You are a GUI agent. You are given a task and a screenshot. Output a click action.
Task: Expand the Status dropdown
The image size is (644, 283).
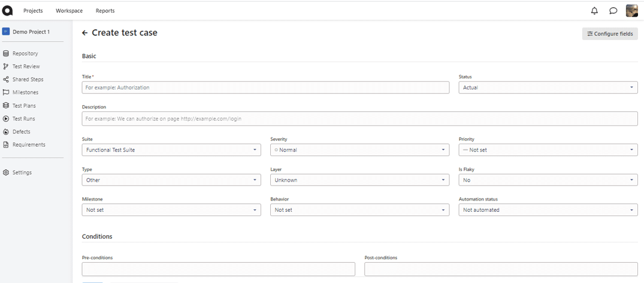click(548, 87)
